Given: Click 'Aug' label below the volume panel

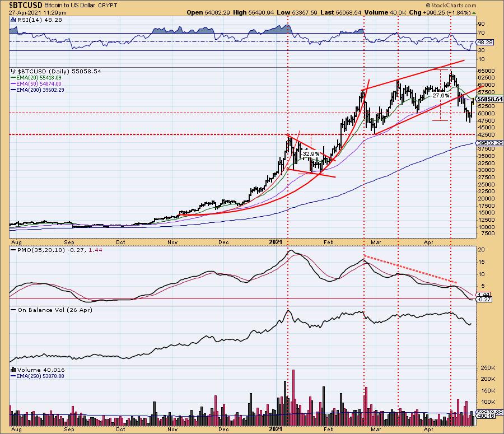Looking at the screenshot, I should click(16, 429).
